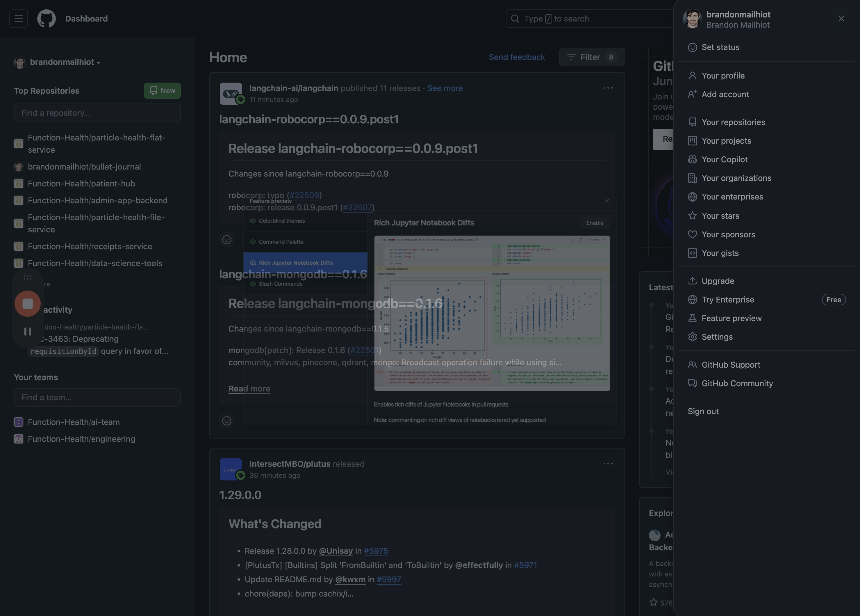The height and width of the screenshot is (616, 860).
Task: Open the three-dot menu on the langchain post
Action: point(608,88)
